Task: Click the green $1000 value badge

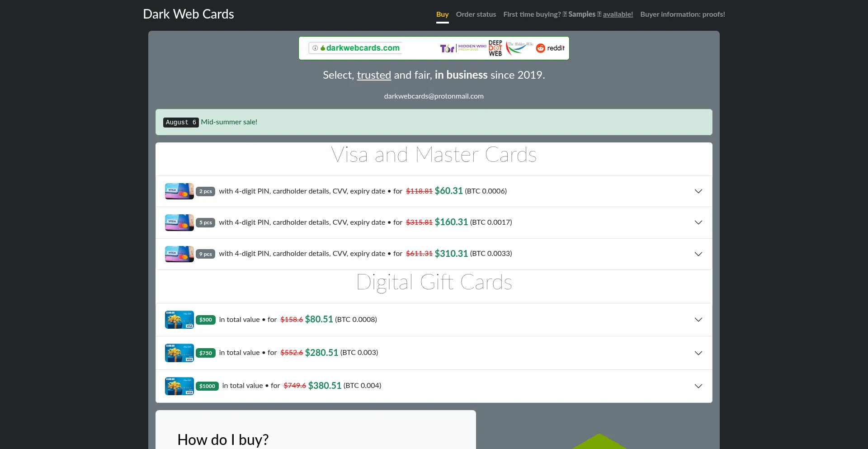Action: [207, 386]
